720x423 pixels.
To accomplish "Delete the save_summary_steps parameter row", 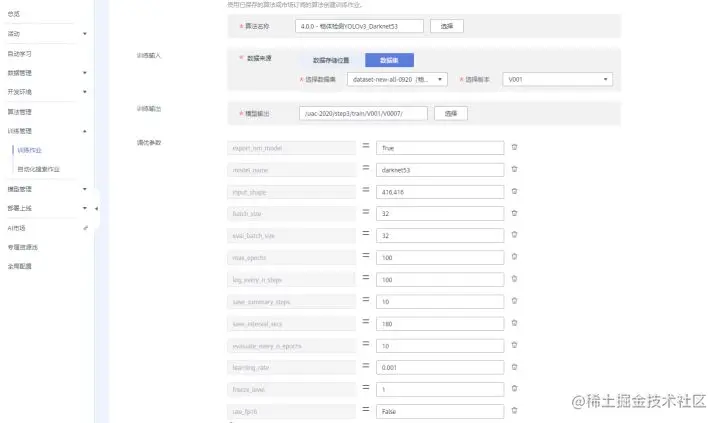I will click(x=514, y=301).
